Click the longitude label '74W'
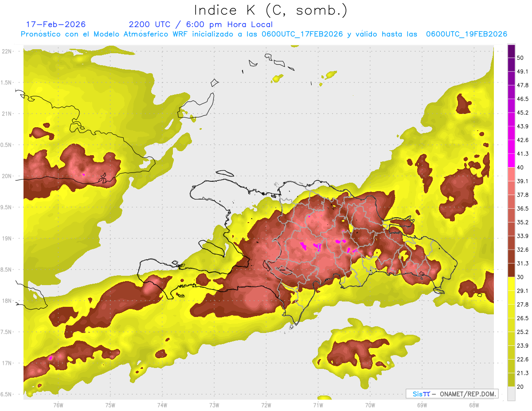Image resolution: width=532 pixels, height=411 pixels. pyautogui.click(x=162, y=405)
